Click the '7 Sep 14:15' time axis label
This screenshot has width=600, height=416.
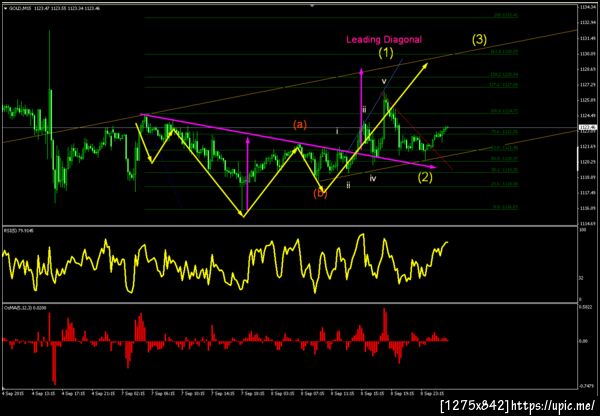pos(223,393)
